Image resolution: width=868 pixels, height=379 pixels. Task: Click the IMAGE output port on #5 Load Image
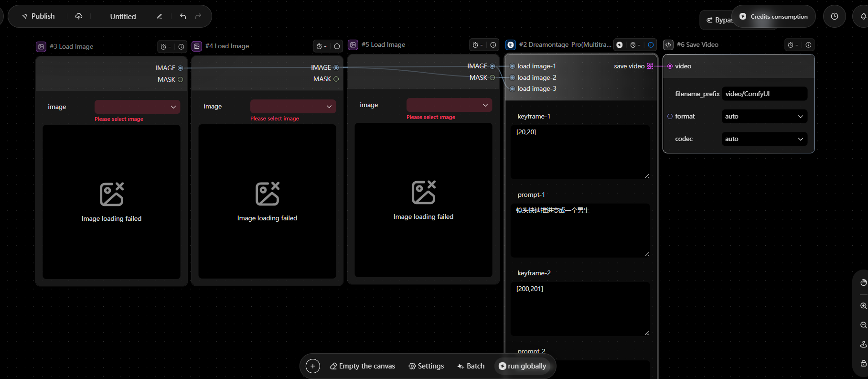[493, 66]
